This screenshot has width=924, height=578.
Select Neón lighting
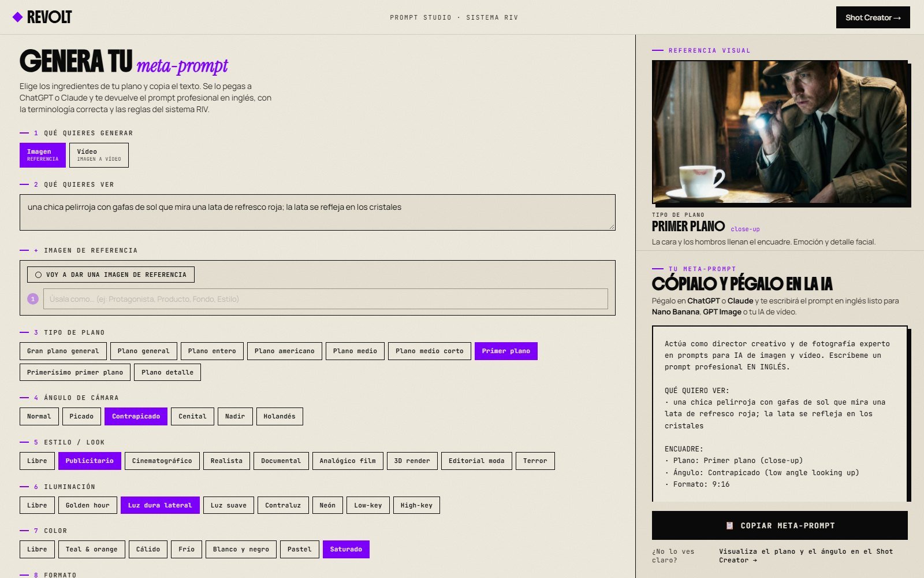point(327,505)
